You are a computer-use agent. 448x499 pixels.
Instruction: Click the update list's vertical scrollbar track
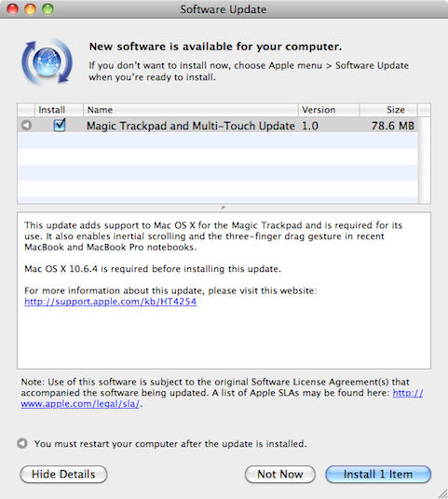click(x=424, y=160)
